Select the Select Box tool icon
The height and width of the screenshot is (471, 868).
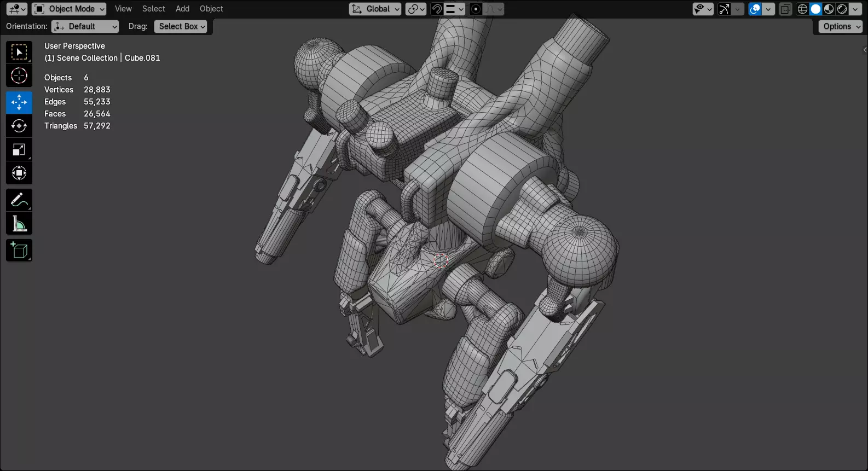tap(19, 53)
